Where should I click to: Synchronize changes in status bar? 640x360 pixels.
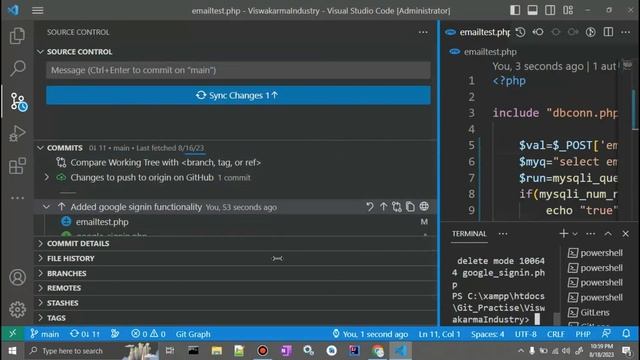84,334
